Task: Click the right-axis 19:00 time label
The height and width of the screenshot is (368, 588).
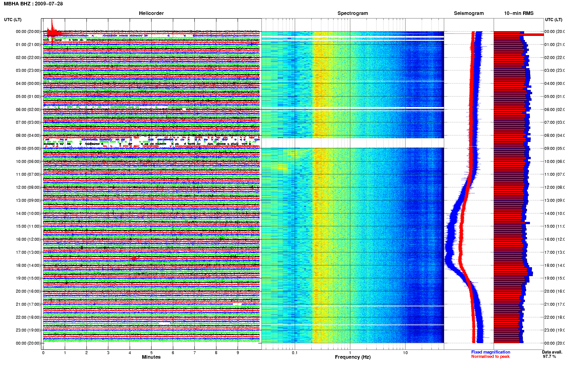Action: [x=555, y=278]
